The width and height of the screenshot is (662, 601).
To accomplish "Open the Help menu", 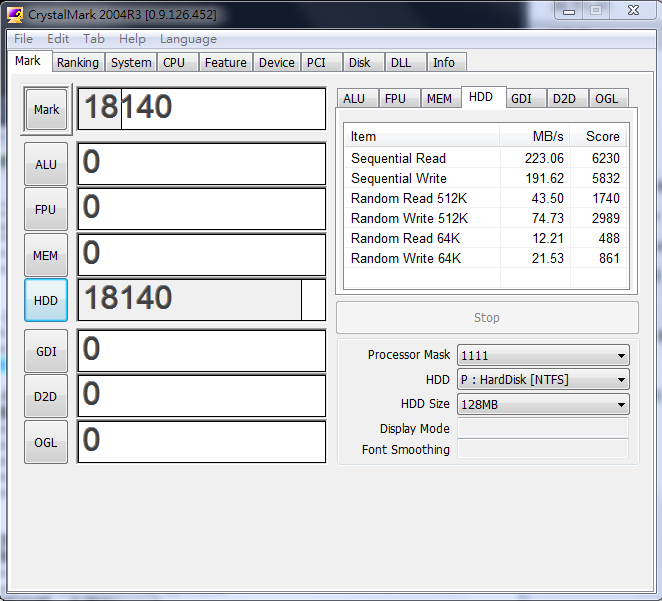I will pyautogui.click(x=132, y=39).
